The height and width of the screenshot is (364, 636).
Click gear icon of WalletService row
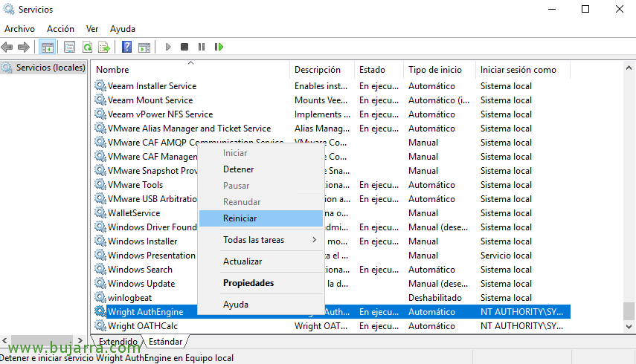[x=100, y=212]
